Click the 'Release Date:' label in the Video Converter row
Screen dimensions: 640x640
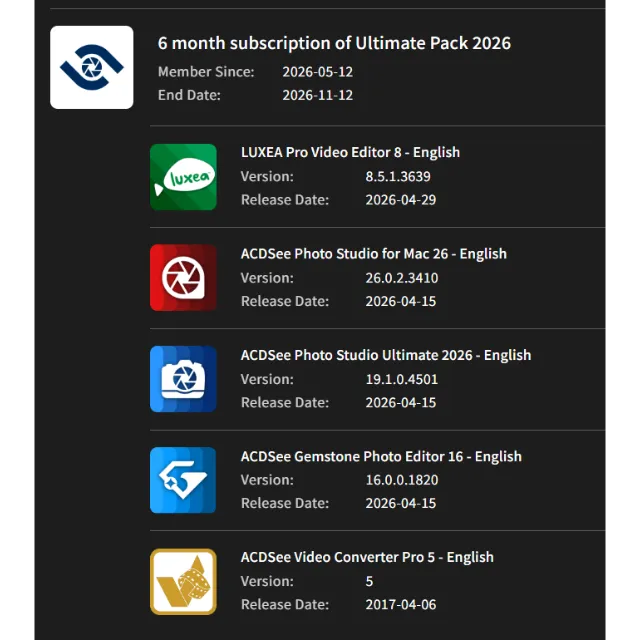click(x=285, y=604)
